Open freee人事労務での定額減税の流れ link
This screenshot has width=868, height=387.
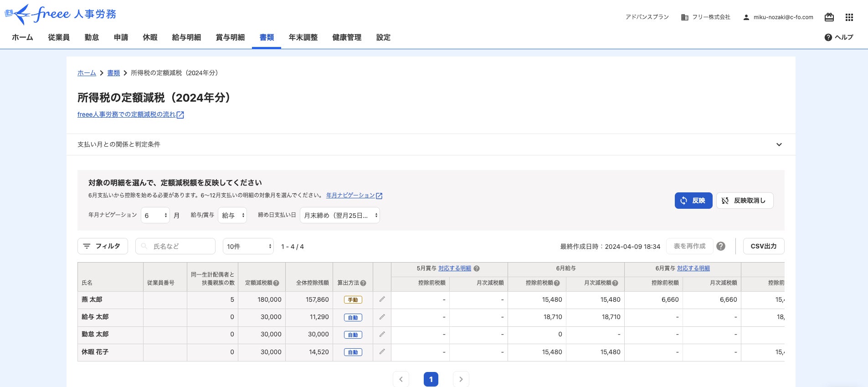(126, 114)
